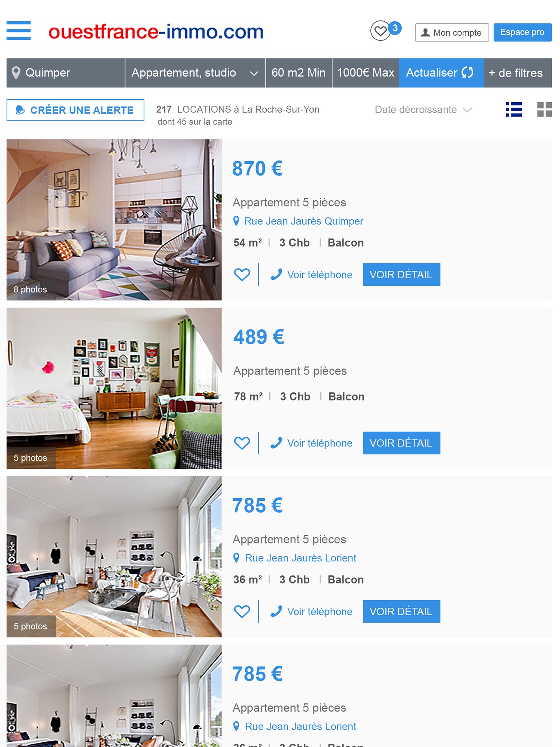Click the Quimper location search field

coord(66,73)
